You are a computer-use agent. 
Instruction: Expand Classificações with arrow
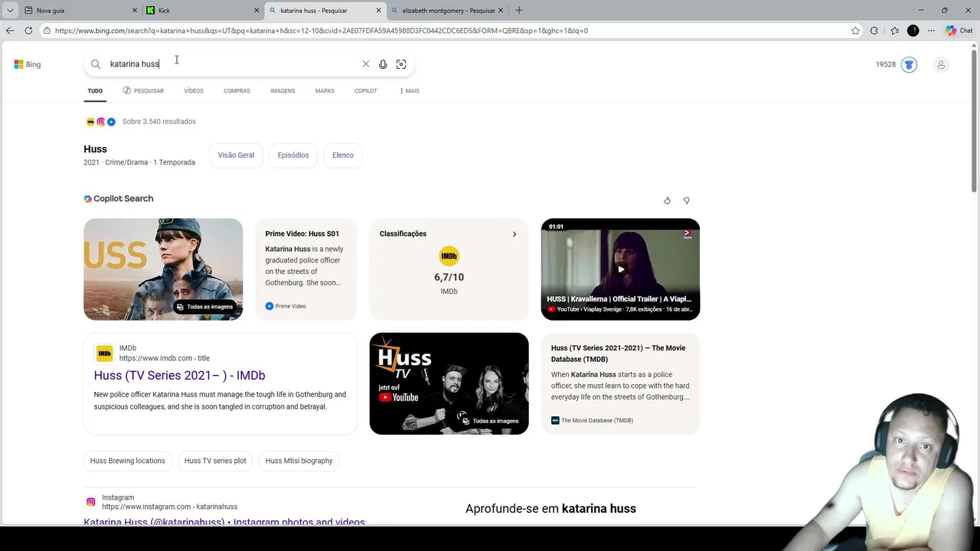(514, 234)
